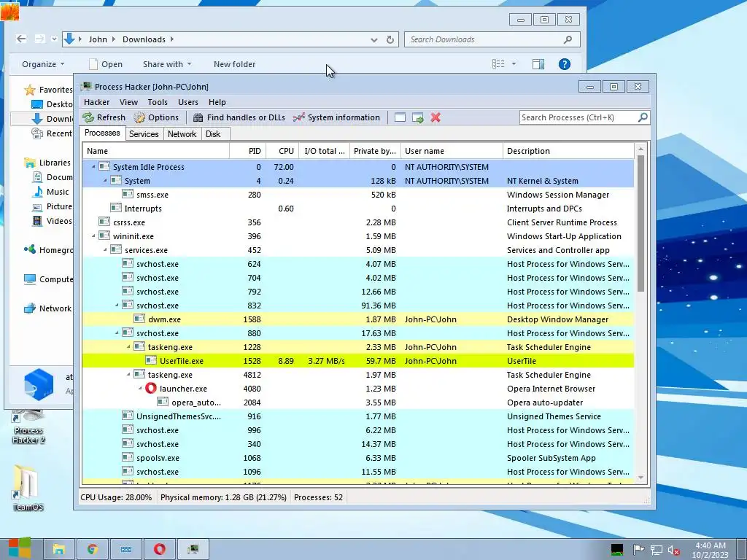The width and height of the screenshot is (747, 560).
Task: Sort by User name column header
Action: tap(452, 151)
